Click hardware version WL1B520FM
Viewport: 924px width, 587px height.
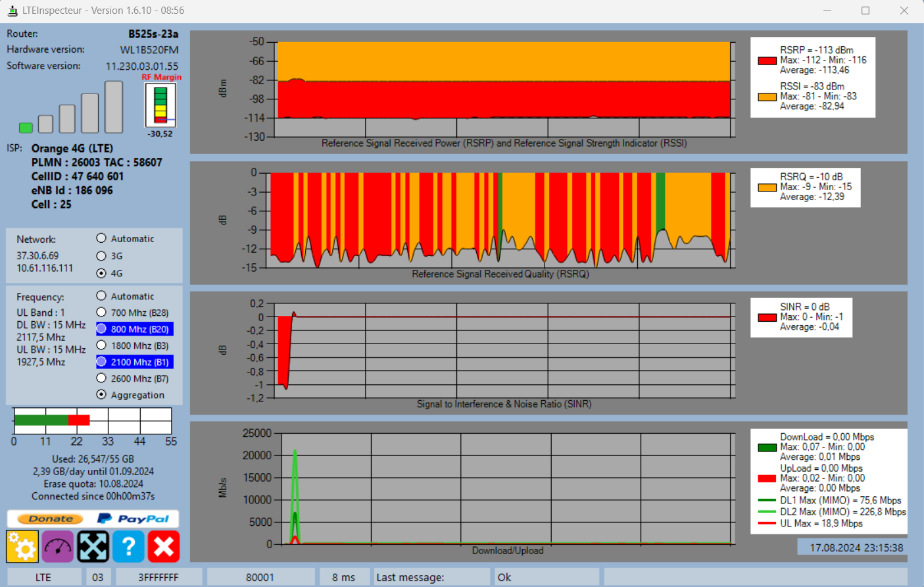tap(149, 50)
